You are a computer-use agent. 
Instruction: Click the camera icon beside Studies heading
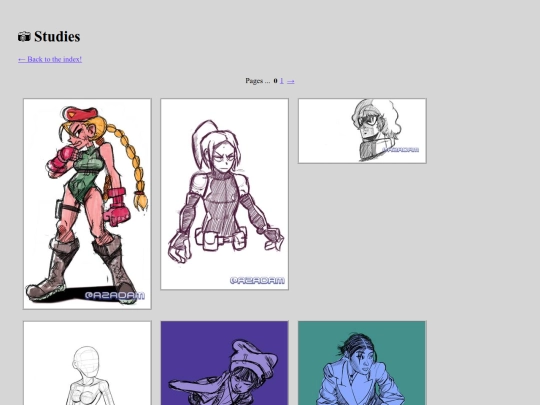24,37
